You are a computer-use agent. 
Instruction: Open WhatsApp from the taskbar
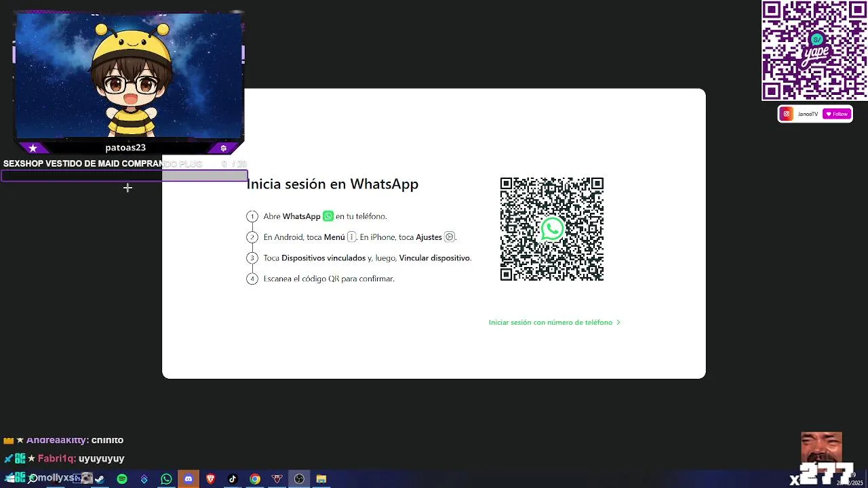click(166, 479)
